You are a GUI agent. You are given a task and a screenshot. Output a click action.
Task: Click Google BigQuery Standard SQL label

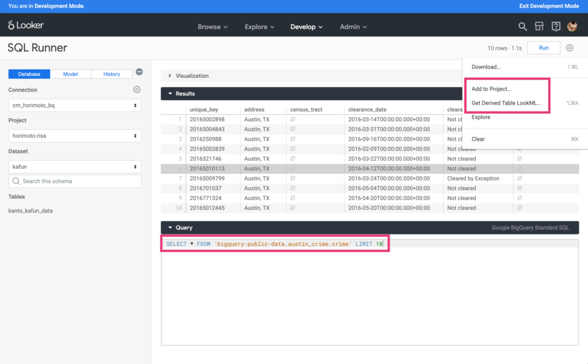(530, 228)
